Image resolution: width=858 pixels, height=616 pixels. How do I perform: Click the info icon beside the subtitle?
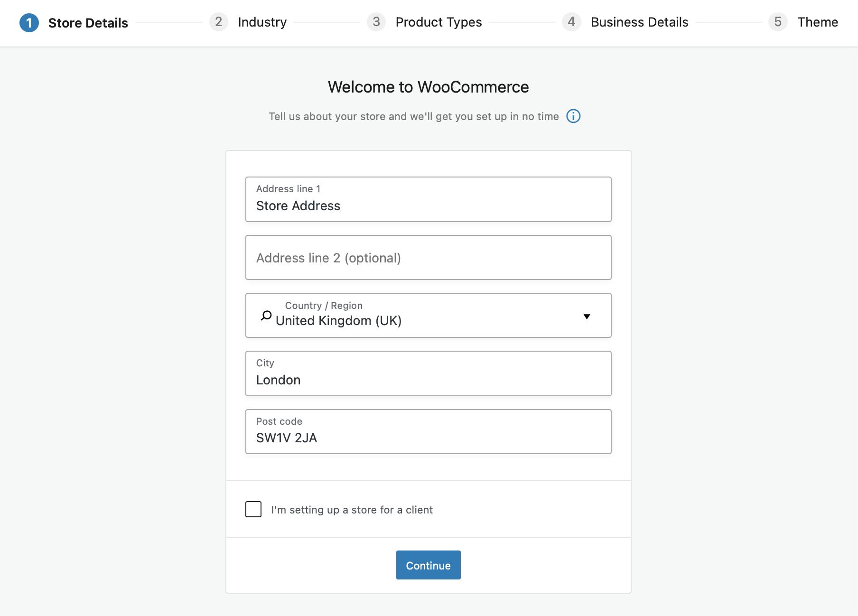[x=573, y=116]
